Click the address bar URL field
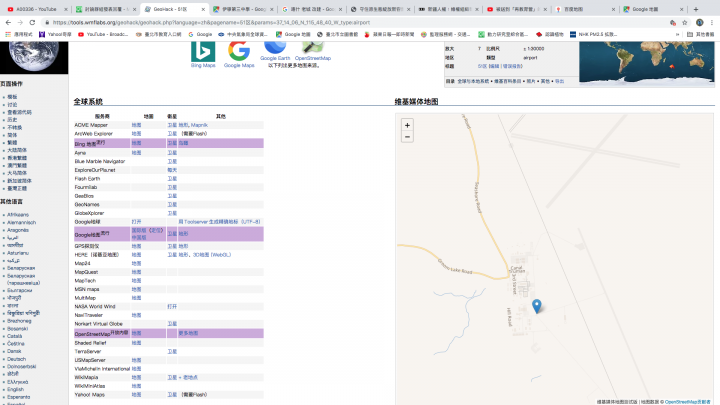The image size is (720, 405). [x=354, y=22]
